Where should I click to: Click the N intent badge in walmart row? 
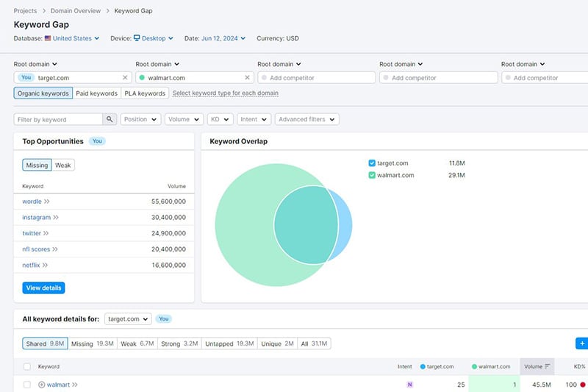pos(410,385)
